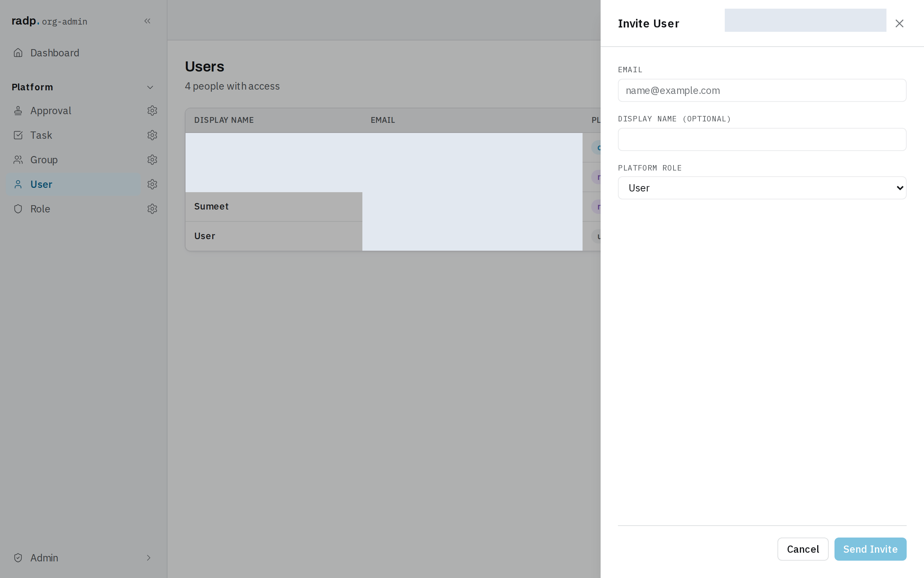
Task: Click the Send Invite button
Action: [x=870, y=549]
